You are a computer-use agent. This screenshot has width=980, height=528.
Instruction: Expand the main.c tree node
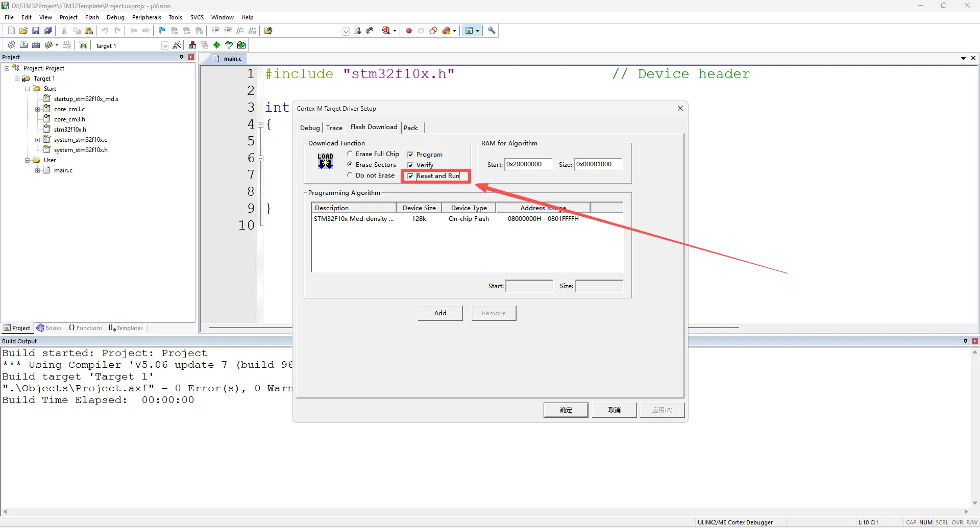pos(37,170)
